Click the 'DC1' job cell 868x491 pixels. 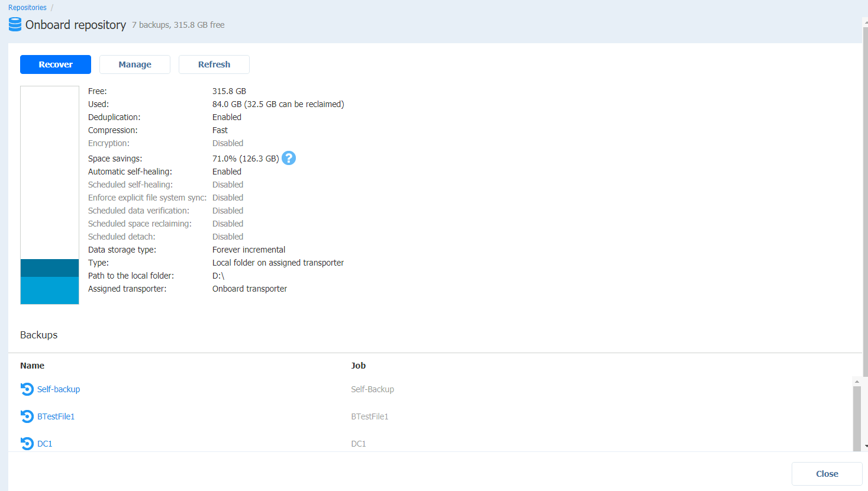point(359,444)
